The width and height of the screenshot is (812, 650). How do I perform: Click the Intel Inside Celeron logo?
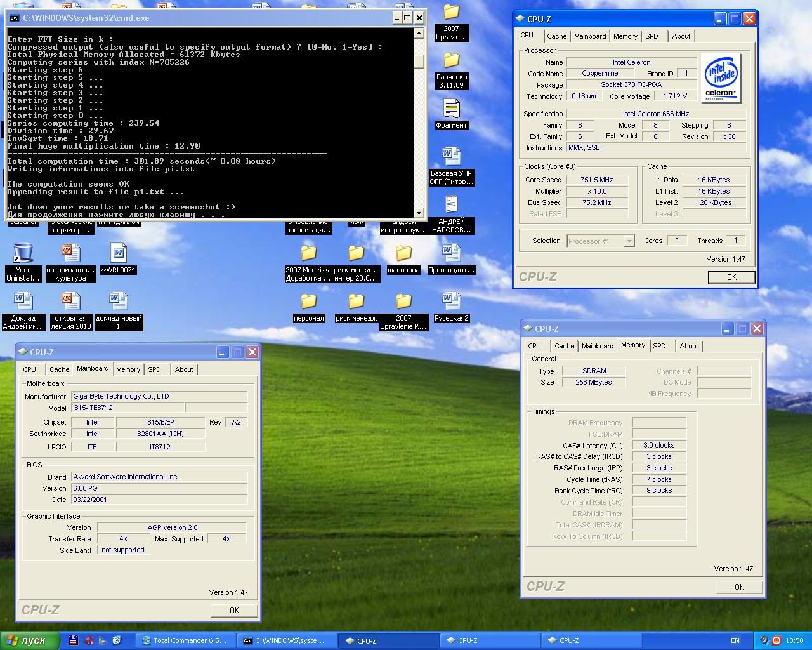click(x=721, y=78)
